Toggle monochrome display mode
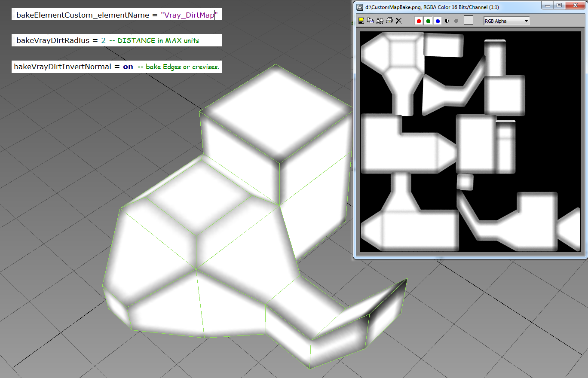The image size is (588, 378). coord(456,21)
